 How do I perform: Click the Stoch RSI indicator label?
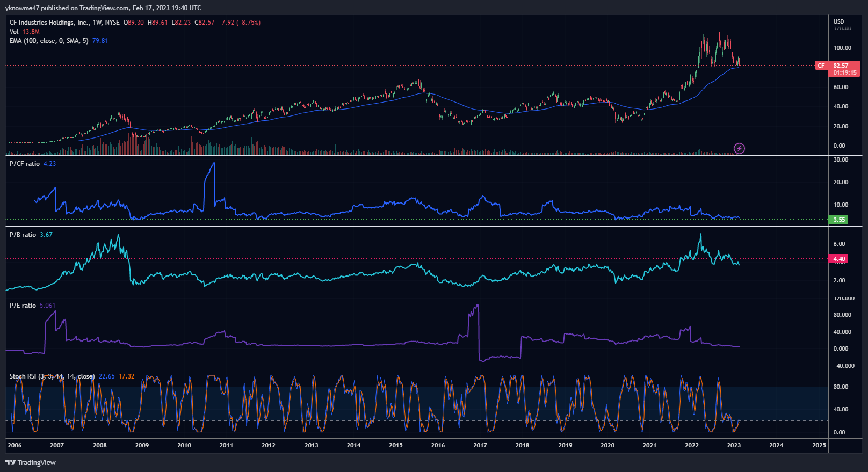click(x=52, y=376)
